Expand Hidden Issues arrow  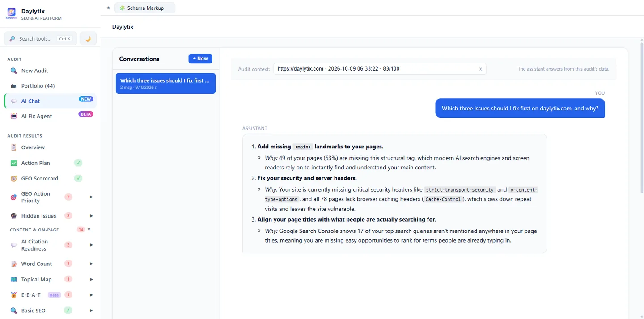click(91, 216)
